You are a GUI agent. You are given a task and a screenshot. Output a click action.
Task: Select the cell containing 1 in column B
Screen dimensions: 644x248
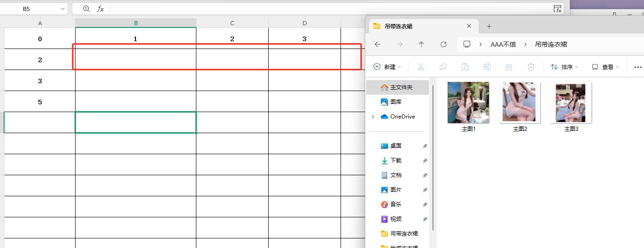coord(135,38)
